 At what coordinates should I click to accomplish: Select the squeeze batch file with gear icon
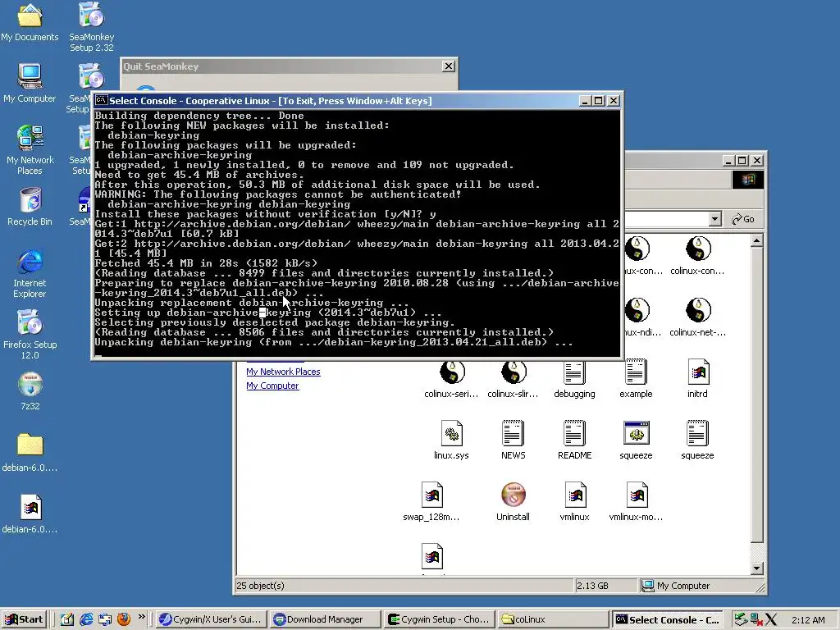tap(636, 441)
